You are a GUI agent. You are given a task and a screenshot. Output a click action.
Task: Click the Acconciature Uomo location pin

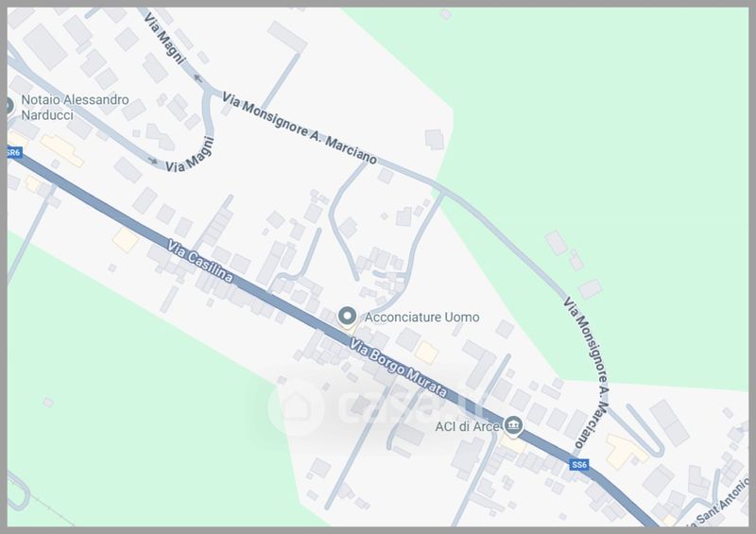347,318
